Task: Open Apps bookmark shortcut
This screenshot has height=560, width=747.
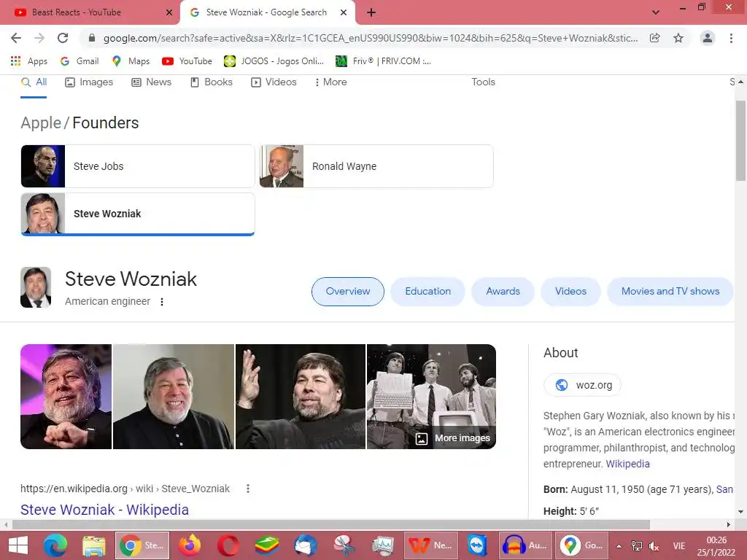Action: pos(28,61)
